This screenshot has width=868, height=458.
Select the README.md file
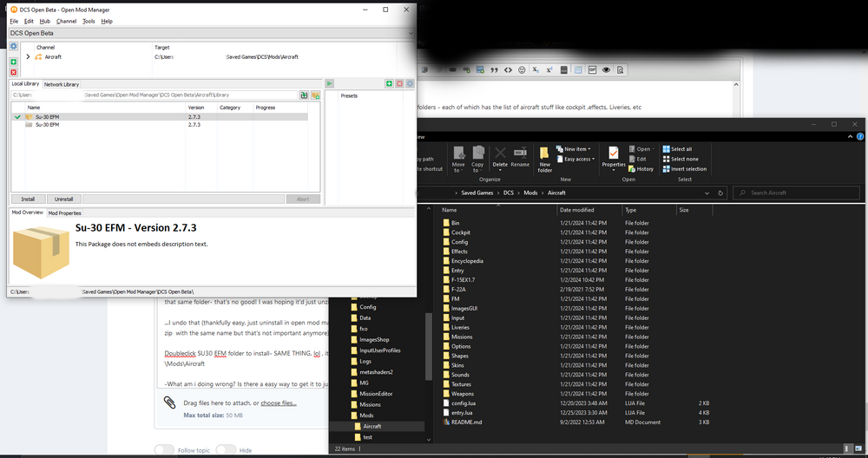tap(466, 422)
